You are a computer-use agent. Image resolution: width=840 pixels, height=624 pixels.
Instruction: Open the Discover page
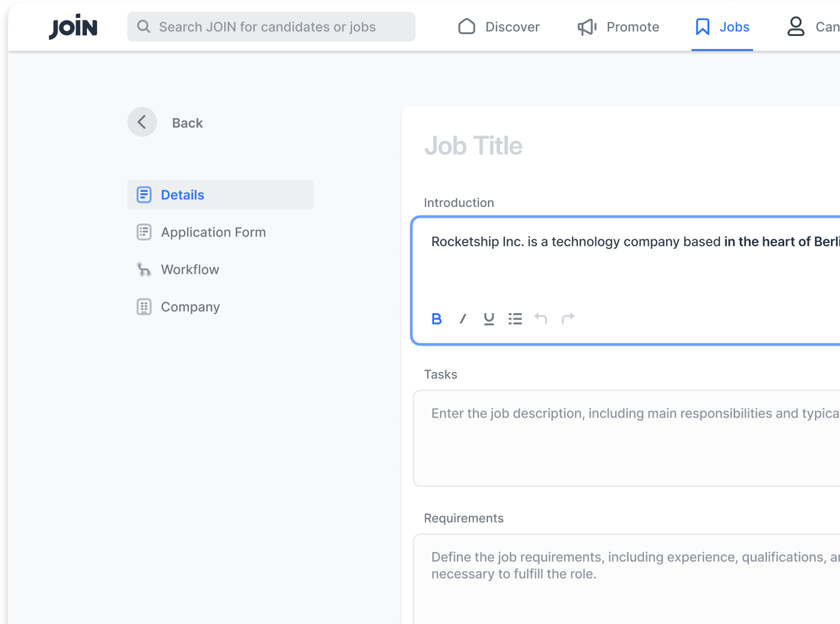(x=499, y=27)
